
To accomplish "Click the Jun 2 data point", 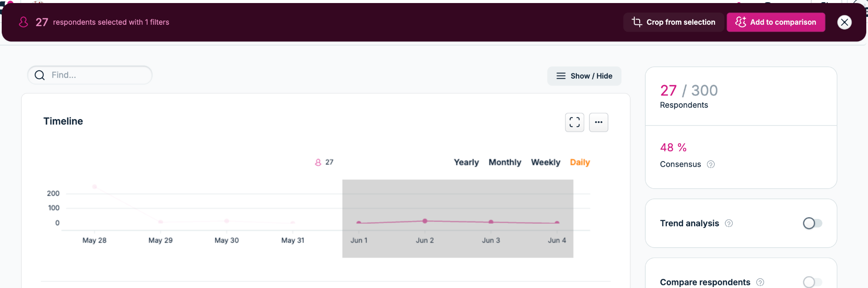I will [425, 221].
